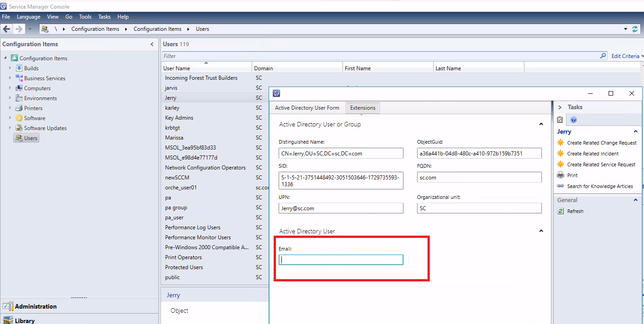The width and height of the screenshot is (644, 324).
Task: Collapse the Tasks pane arrow
Action: 560,107
